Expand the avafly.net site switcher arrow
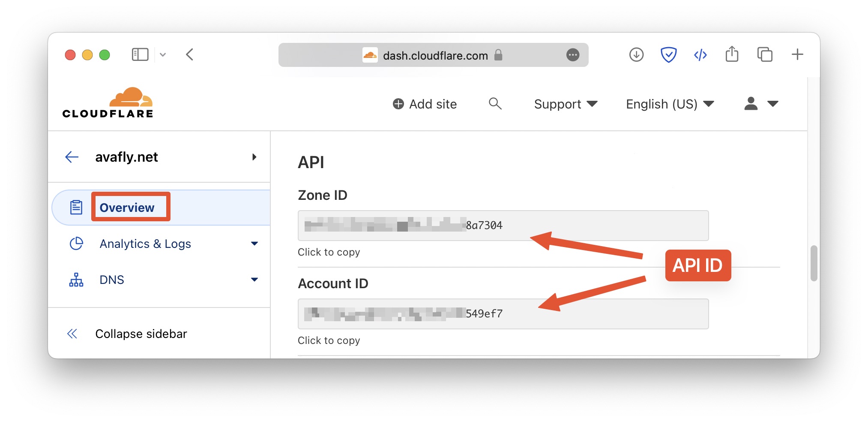The image size is (868, 422). click(x=254, y=157)
